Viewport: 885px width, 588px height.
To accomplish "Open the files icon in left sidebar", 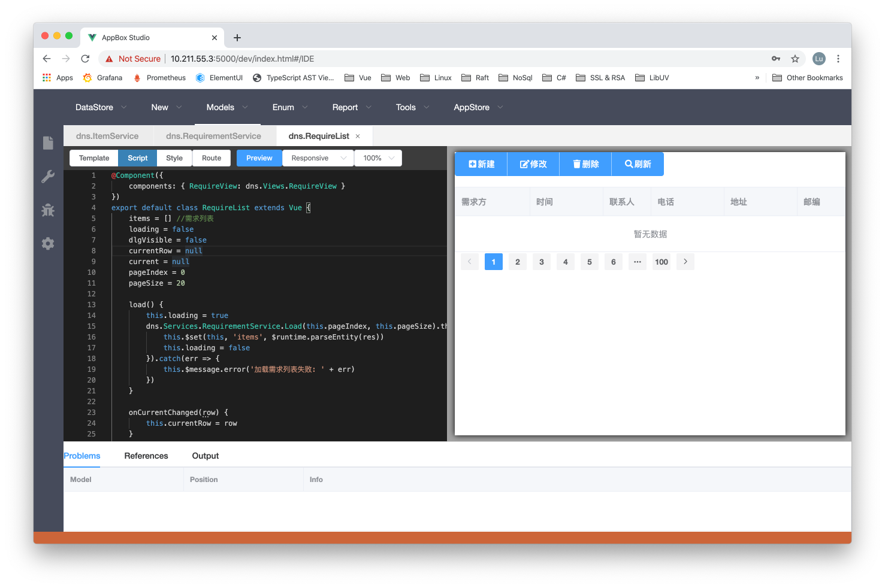I will (x=48, y=143).
